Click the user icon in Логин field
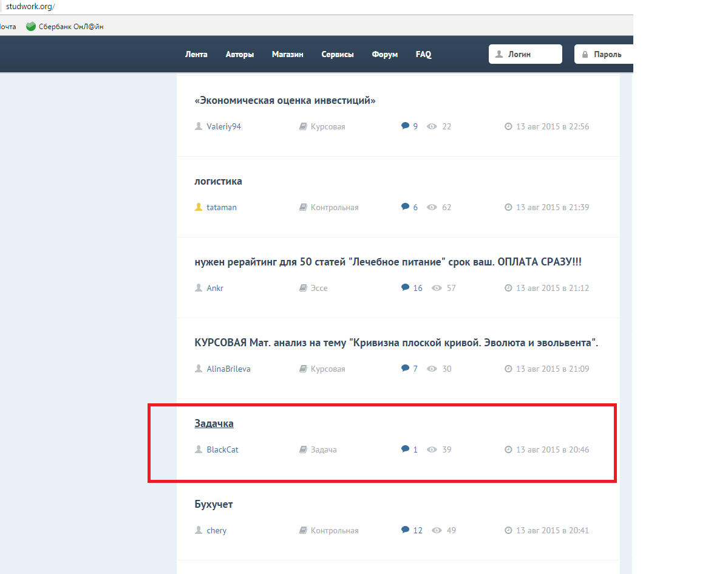728x574 pixels. (499, 54)
